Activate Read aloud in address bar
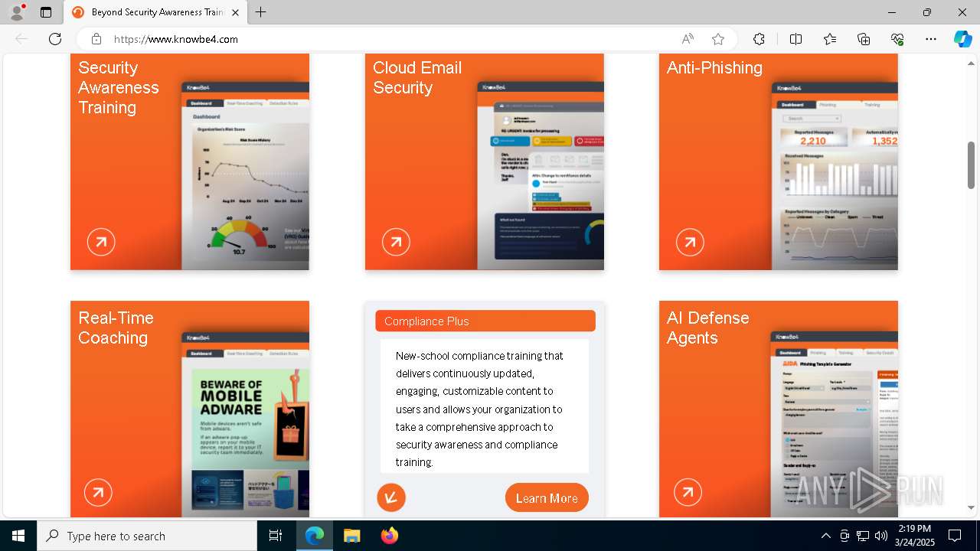Viewport: 980px width, 551px height. [688, 39]
